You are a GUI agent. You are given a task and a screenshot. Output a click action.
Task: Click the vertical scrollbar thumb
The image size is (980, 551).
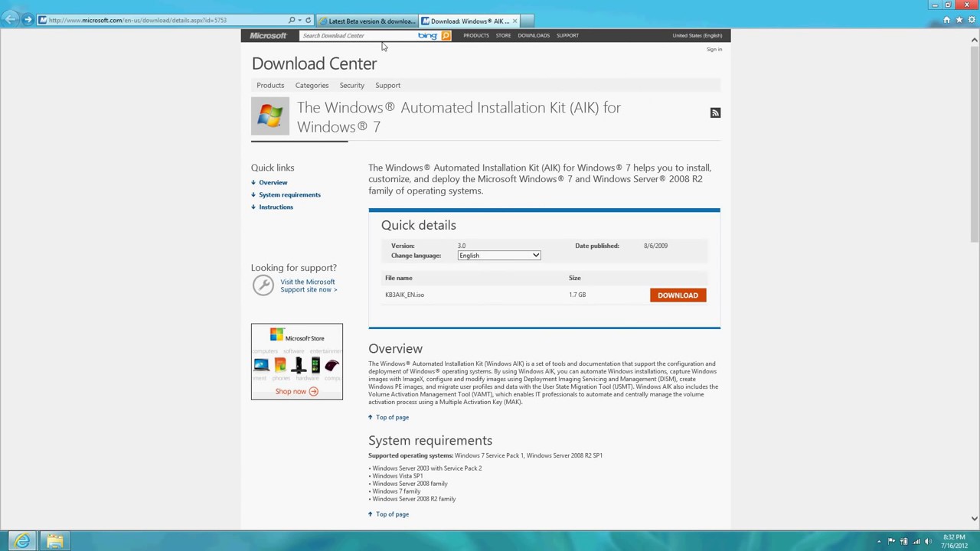(974, 145)
